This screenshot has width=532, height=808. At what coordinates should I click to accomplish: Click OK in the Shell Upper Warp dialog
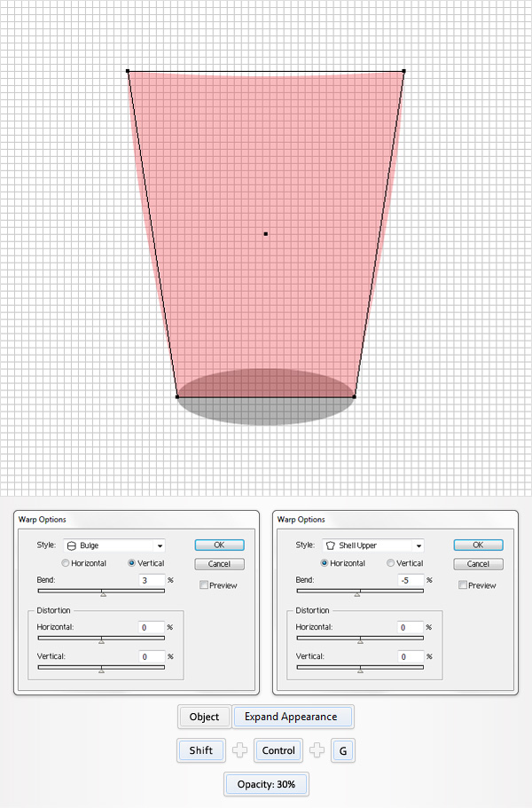pos(479,545)
